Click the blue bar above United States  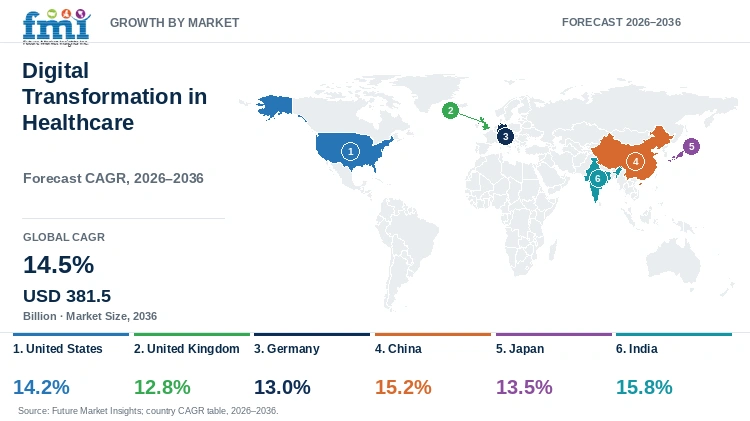tap(71, 334)
